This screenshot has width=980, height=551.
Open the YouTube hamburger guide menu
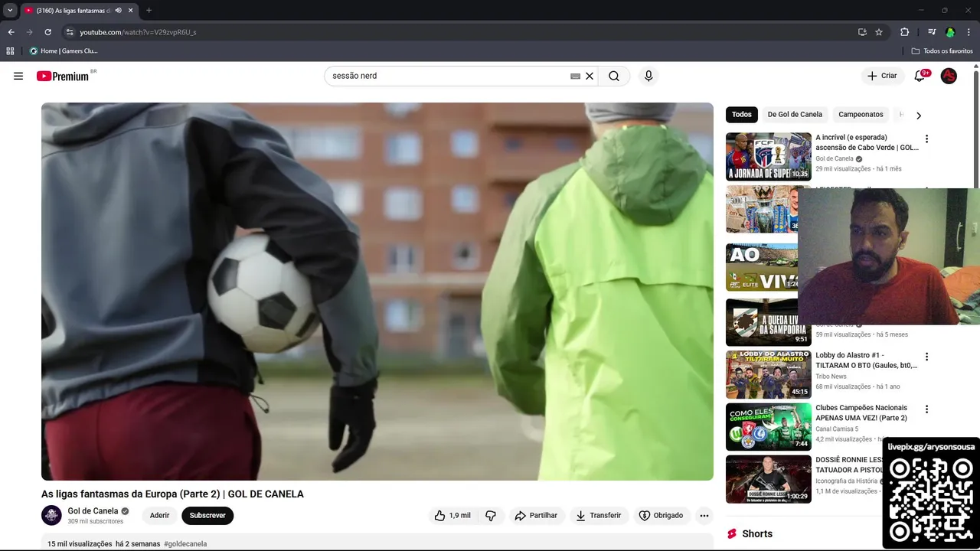18,76
